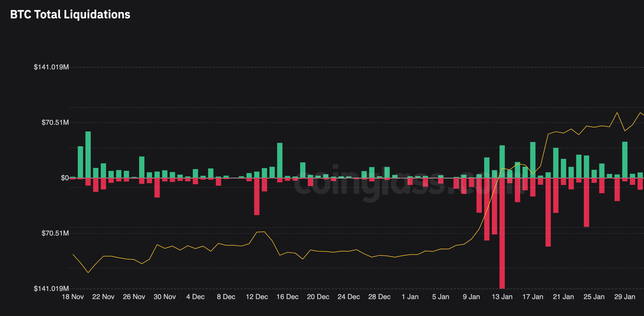Click the 26 Nov date label

tap(134, 297)
